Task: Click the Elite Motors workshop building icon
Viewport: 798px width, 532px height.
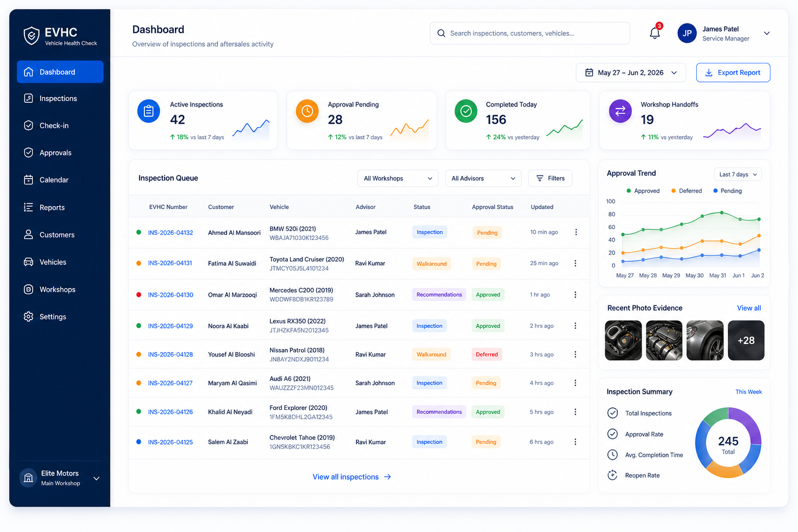Action: tap(29, 478)
